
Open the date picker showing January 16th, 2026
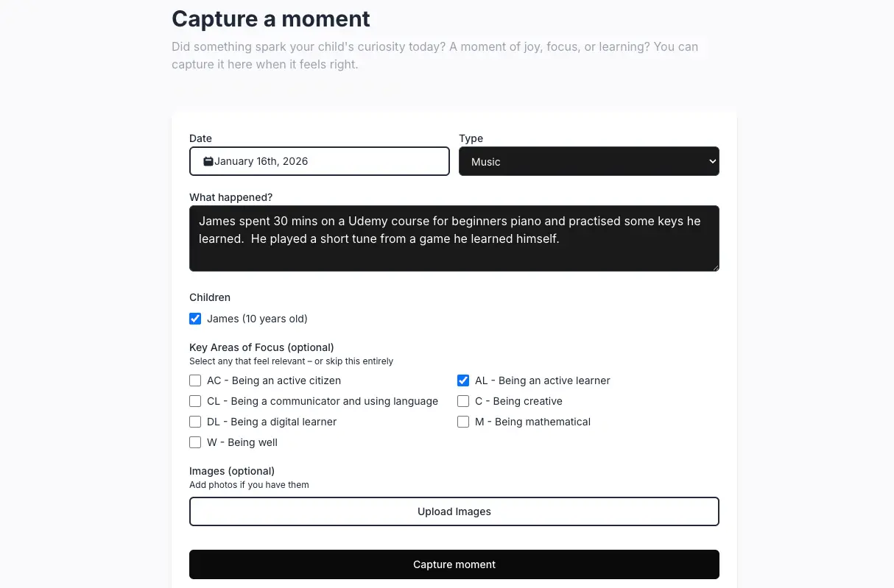coord(319,160)
